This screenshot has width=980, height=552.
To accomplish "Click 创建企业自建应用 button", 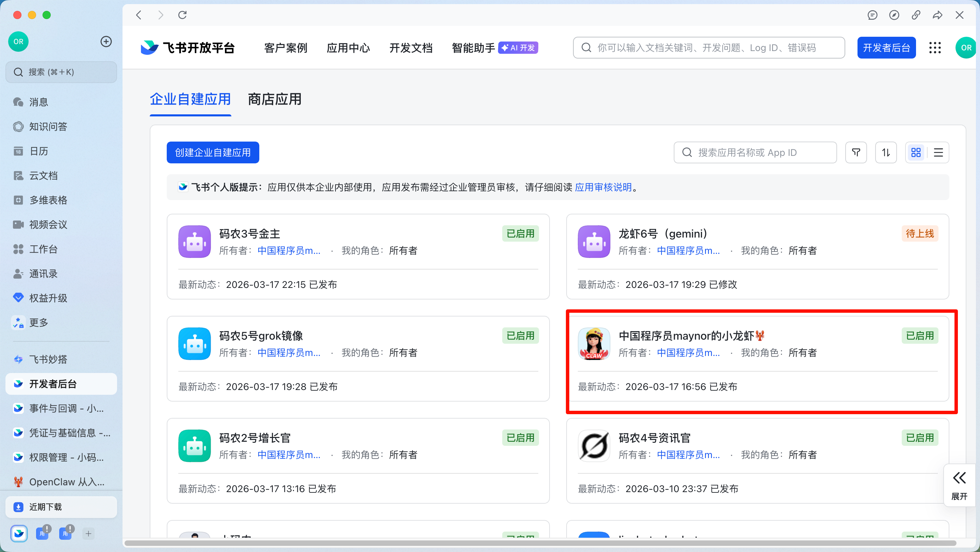I will tap(213, 152).
